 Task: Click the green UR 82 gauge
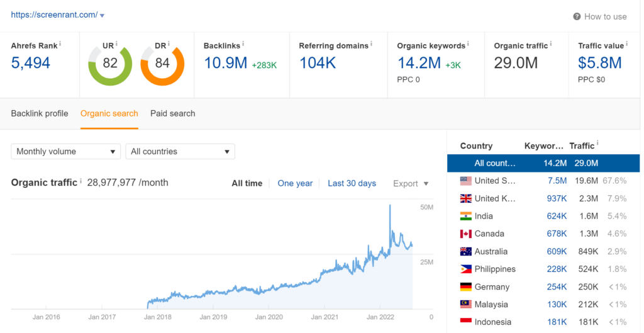coord(110,64)
